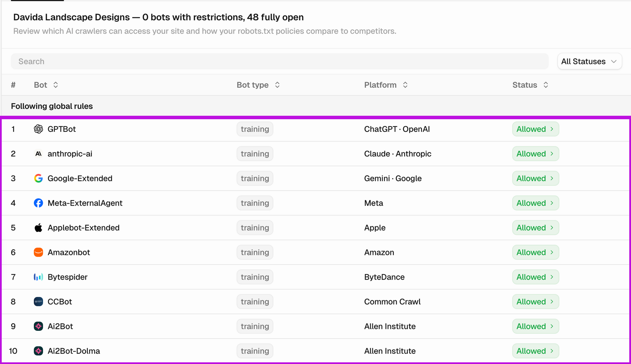The height and width of the screenshot is (364, 631).
Task: Open the Allowed status for GPTBot
Action: tap(535, 129)
